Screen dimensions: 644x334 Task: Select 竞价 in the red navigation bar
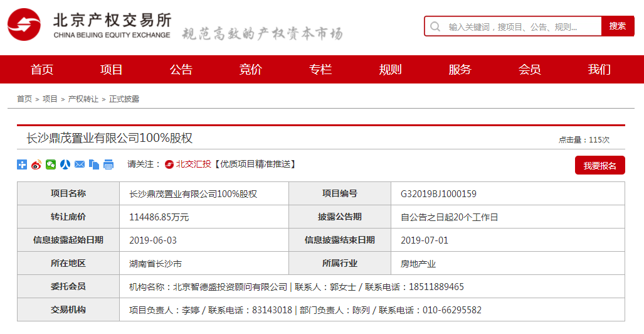[251, 70]
